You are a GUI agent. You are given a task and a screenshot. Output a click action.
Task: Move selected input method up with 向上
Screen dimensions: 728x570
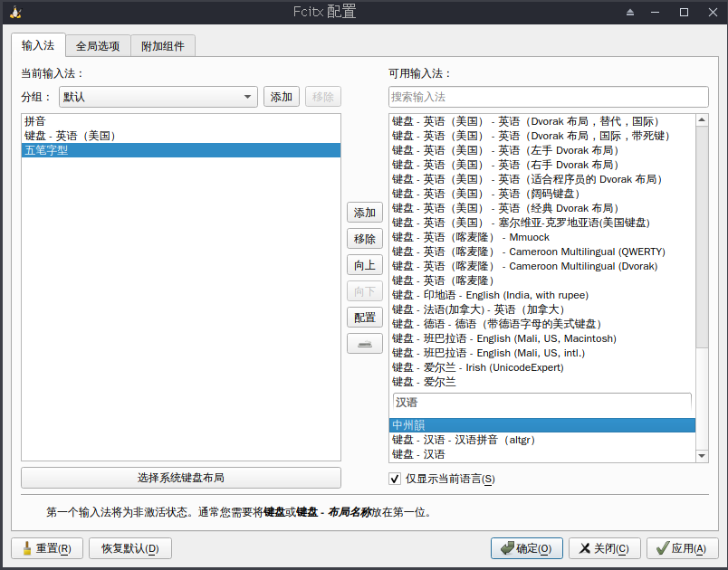pyautogui.click(x=365, y=265)
